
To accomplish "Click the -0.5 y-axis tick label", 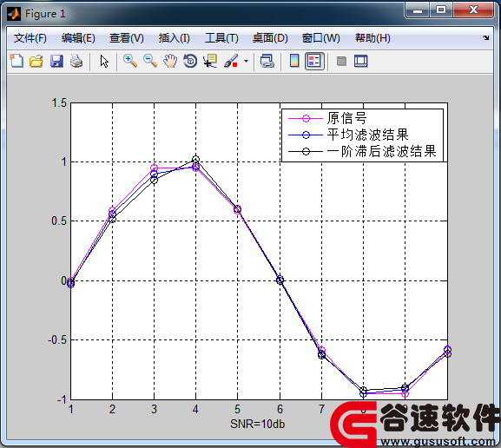I will pos(57,339).
